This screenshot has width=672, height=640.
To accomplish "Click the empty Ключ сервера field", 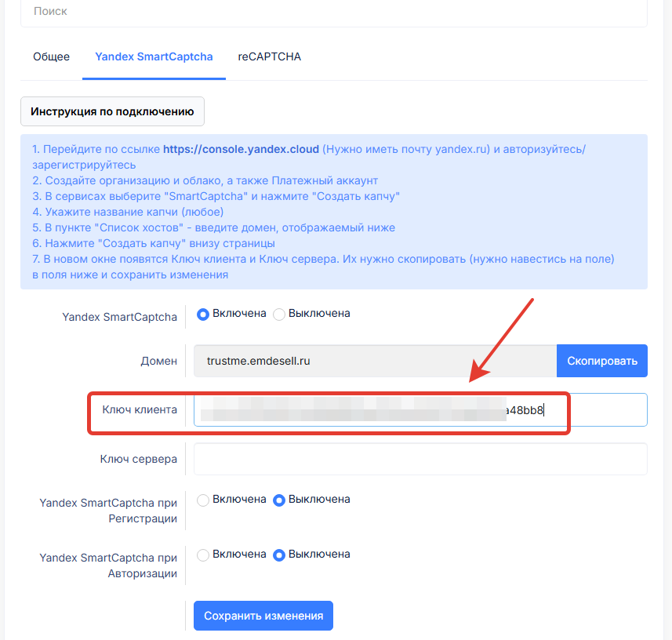I will (x=420, y=459).
